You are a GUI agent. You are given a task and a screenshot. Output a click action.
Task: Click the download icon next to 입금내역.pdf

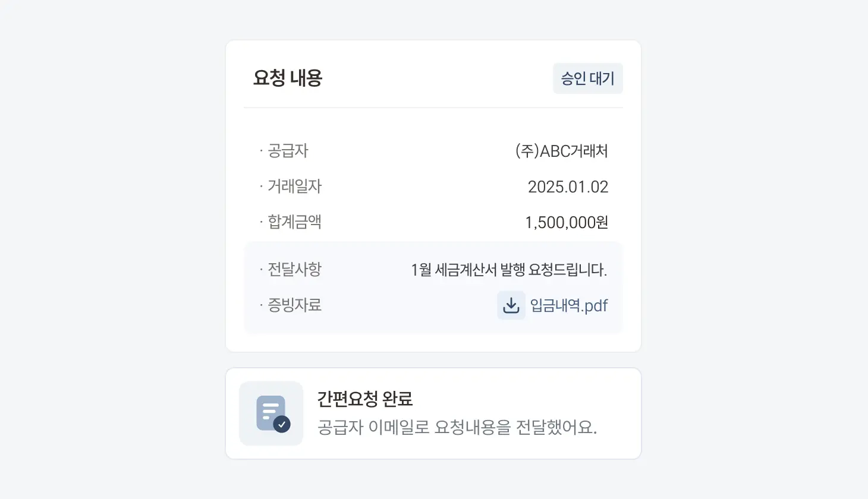(511, 305)
